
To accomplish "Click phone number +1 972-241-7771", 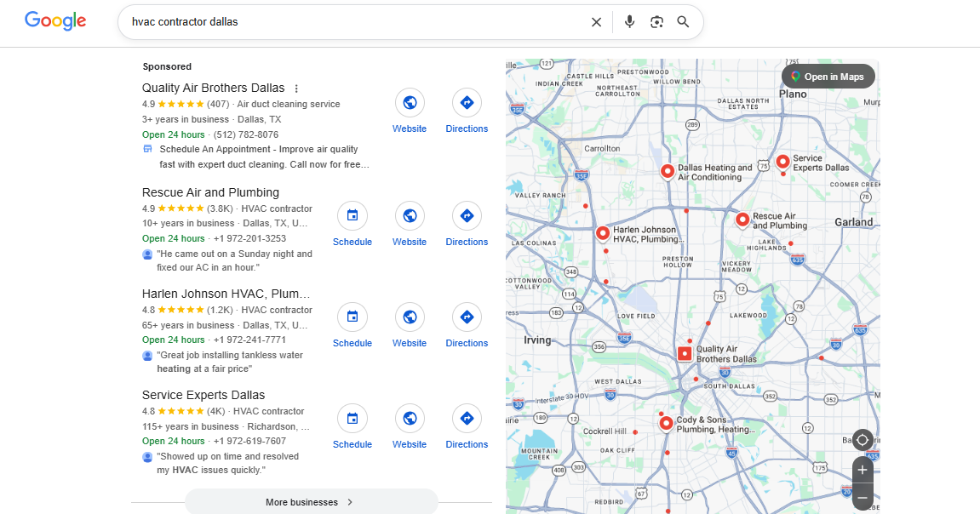I will (x=250, y=340).
